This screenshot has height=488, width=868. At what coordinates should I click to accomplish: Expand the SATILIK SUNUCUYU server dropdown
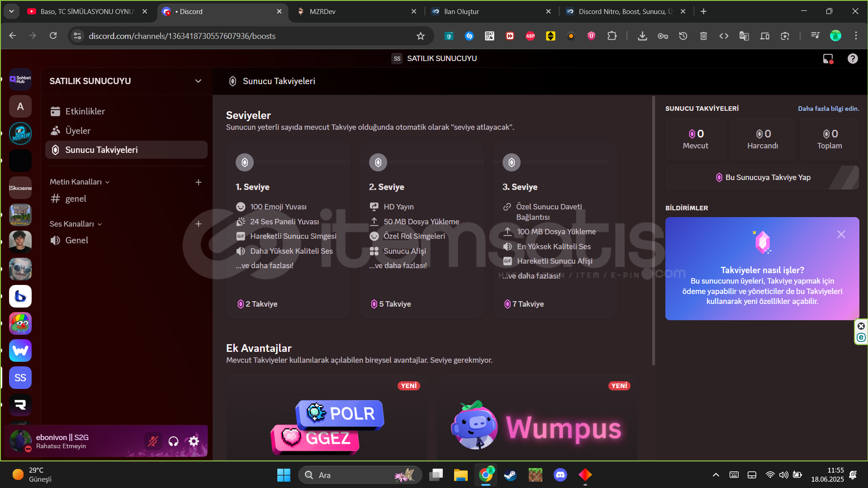198,81
